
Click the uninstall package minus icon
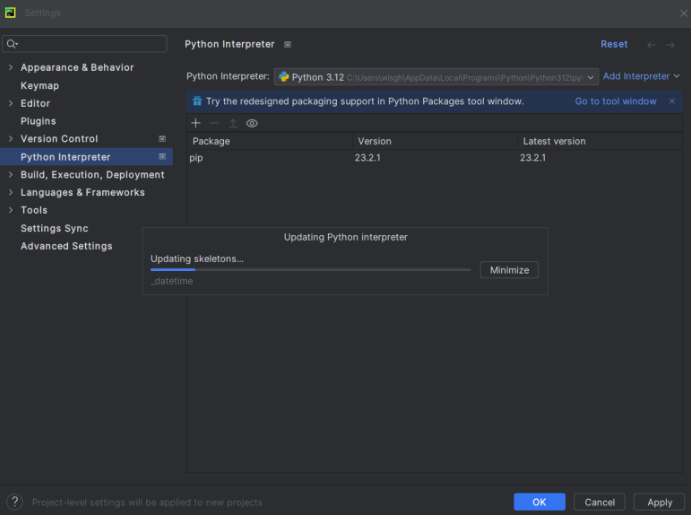pos(215,123)
